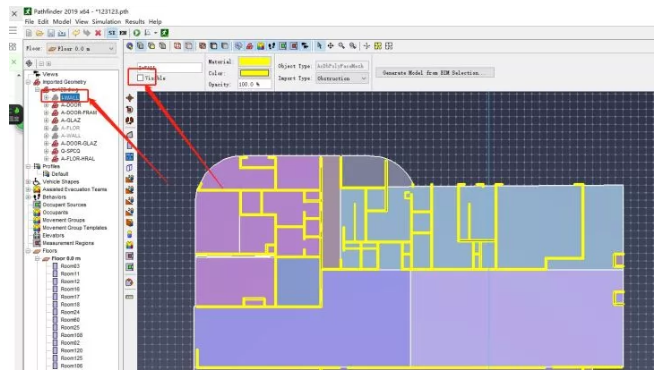The width and height of the screenshot is (657, 375).
Task: Expand the Vehicle Shapes tree node
Action: click(28, 182)
